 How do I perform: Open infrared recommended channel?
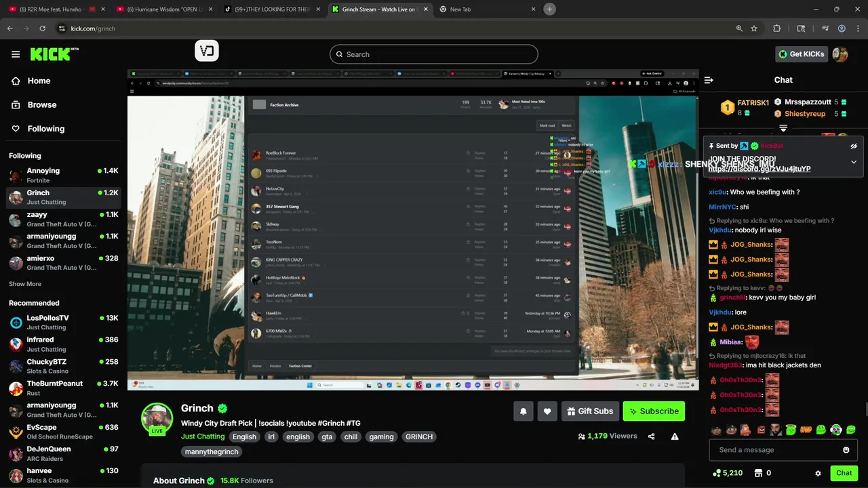click(64, 344)
